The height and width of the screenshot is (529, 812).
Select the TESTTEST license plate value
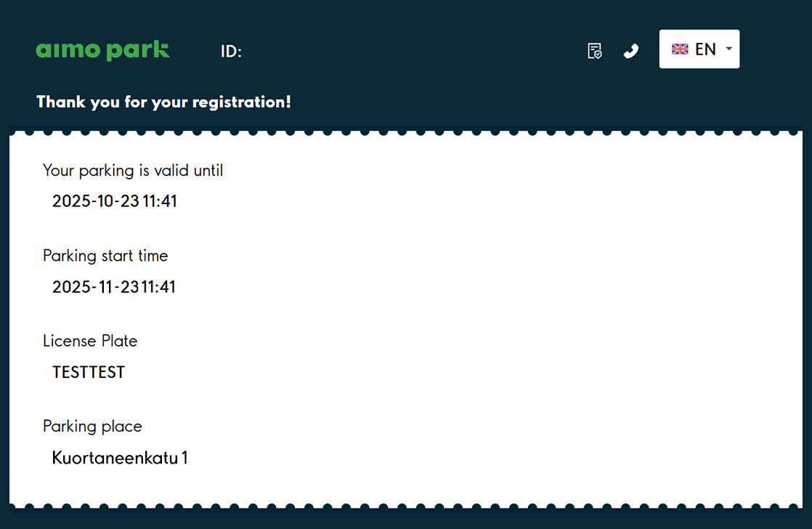click(x=89, y=373)
